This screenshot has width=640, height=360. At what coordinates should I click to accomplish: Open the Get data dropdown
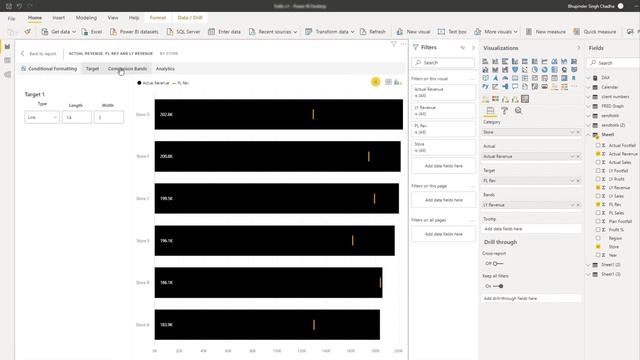click(59, 31)
